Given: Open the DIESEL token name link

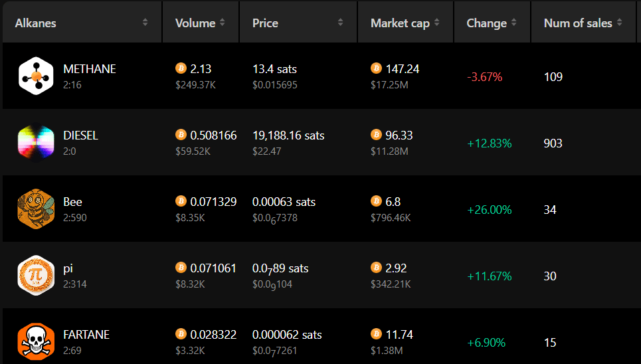Looking at the screenshot, I should [x=80, y=136].
